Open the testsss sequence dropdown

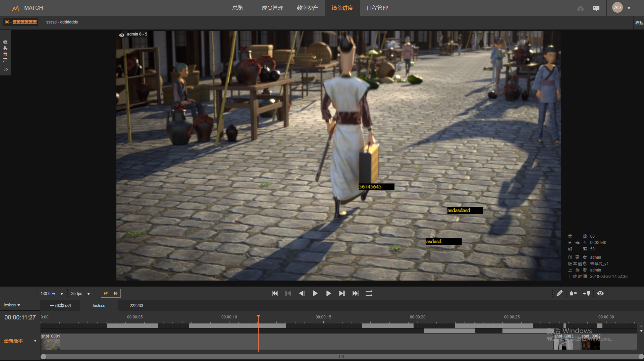(12, 305)
